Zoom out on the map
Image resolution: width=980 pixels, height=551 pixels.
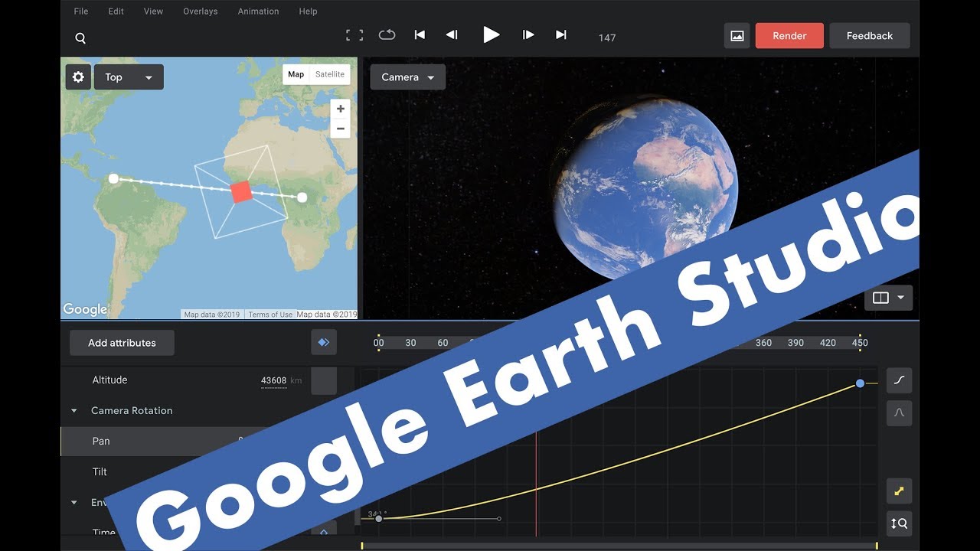click(x=341, y=129)
